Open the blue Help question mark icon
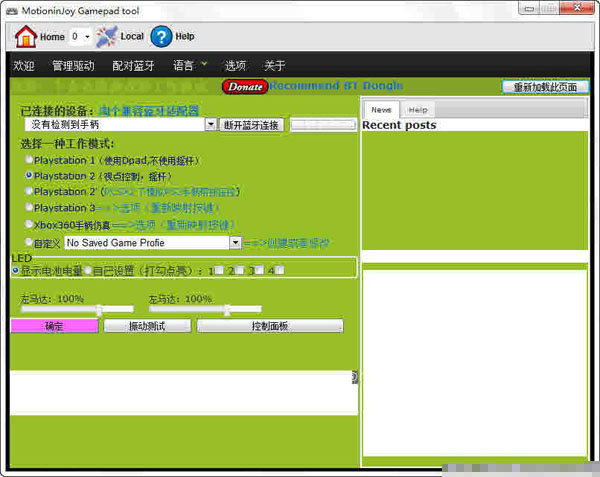 [161, 37]
